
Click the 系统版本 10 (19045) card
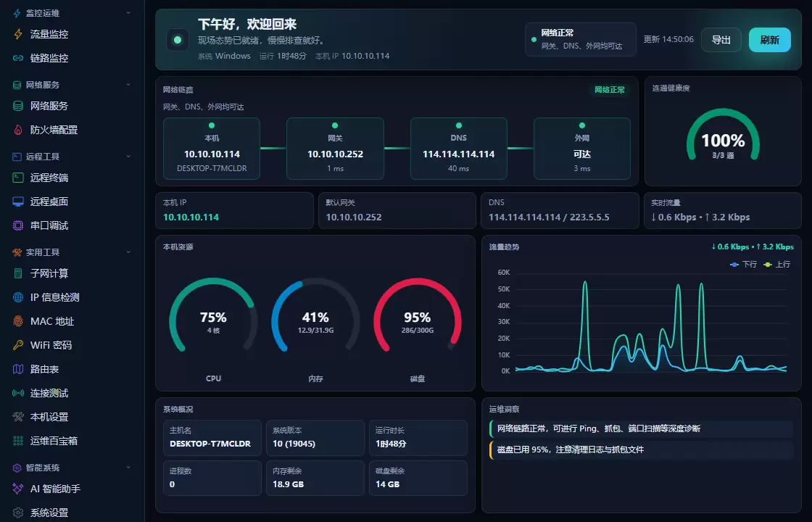(315, 438)
